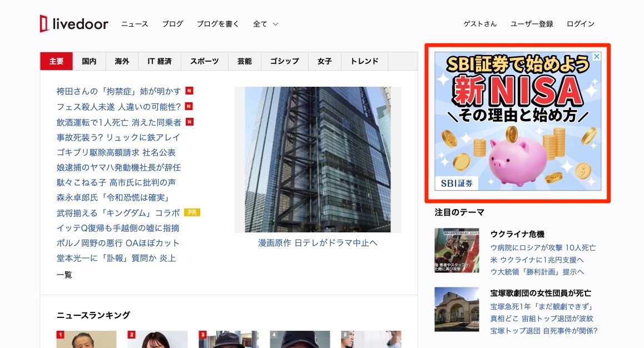Open 宝塚急死1年「まだ観劇できず」
The height and width of the screenshot is (348, 644).
(x=542, y=306)
